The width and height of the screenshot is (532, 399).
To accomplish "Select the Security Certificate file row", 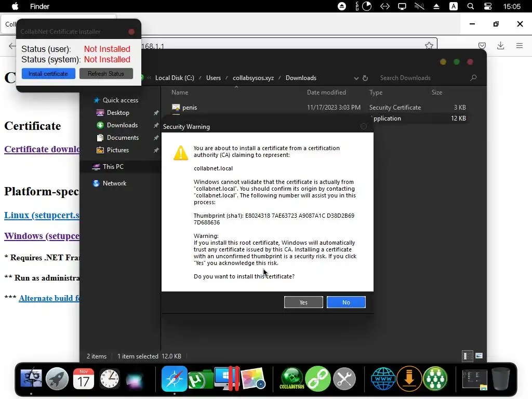I will pos(318,107).
